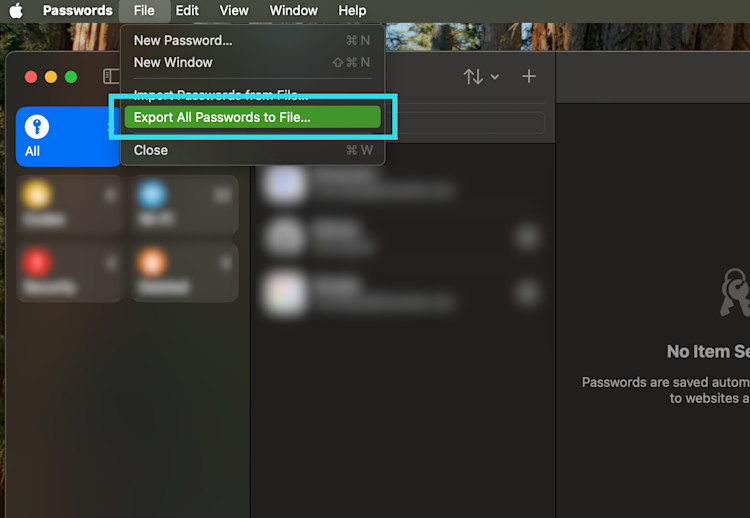Open the orange Deleted category tile
750x518 pixels.
pos(182,272)
